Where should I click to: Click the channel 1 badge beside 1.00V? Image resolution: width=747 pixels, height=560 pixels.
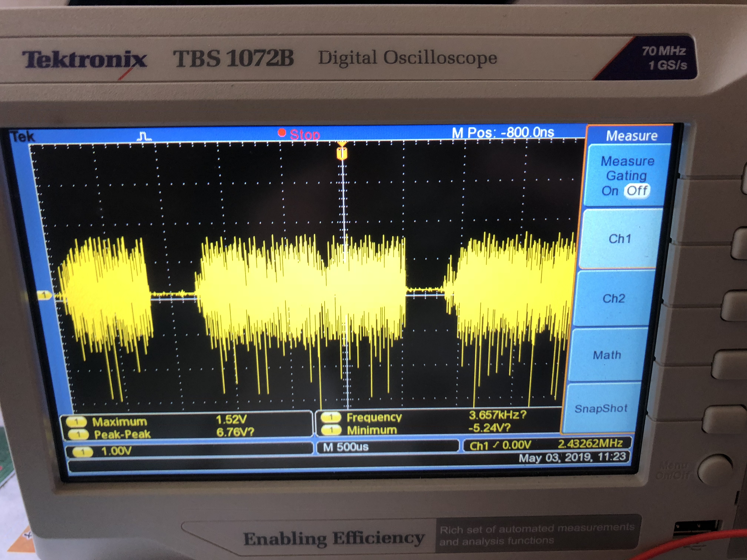coord(83,452)
